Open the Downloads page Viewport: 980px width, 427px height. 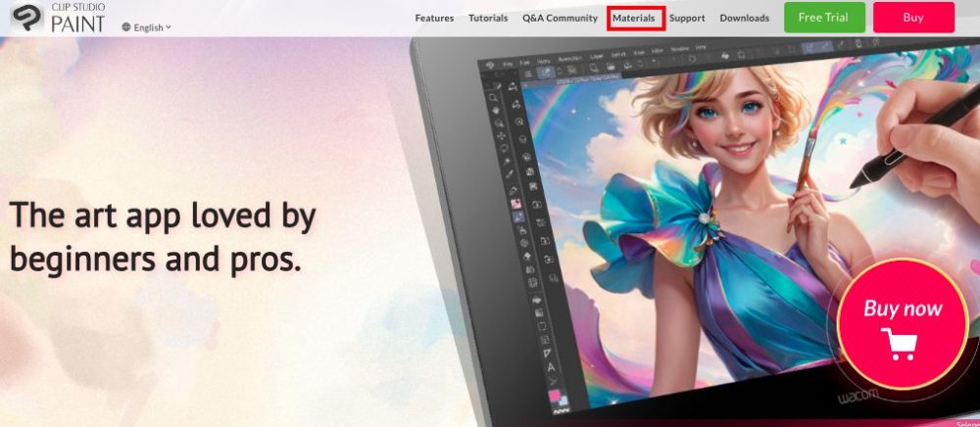point(745,18)
